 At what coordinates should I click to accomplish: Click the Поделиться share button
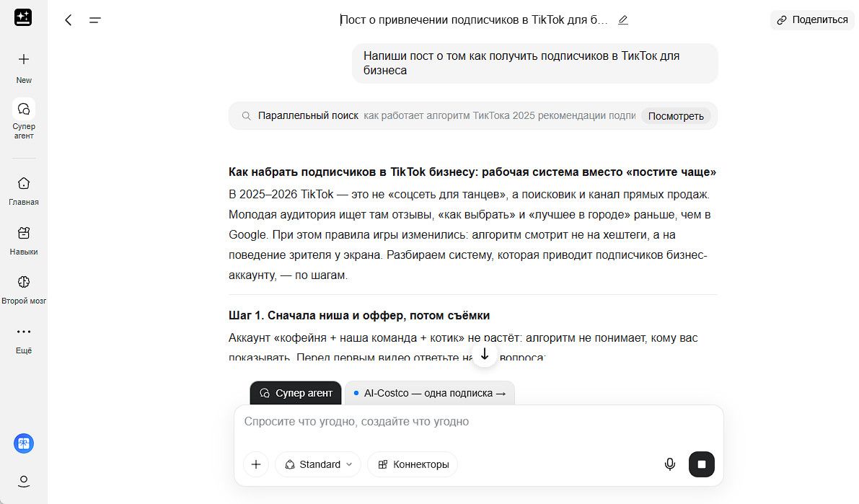(x=813, y=19)
